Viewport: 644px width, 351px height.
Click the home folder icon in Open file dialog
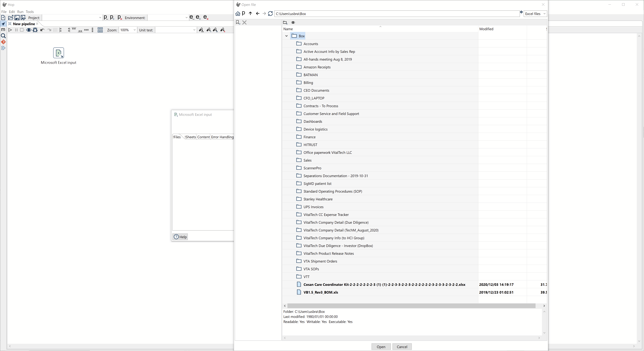(x=238, y=14)
